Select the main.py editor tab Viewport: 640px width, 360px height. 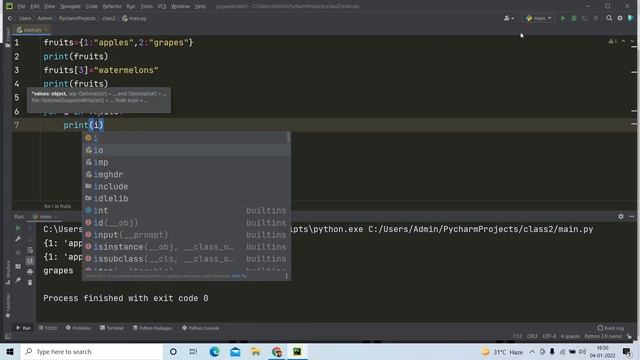[x=31, y=30]
